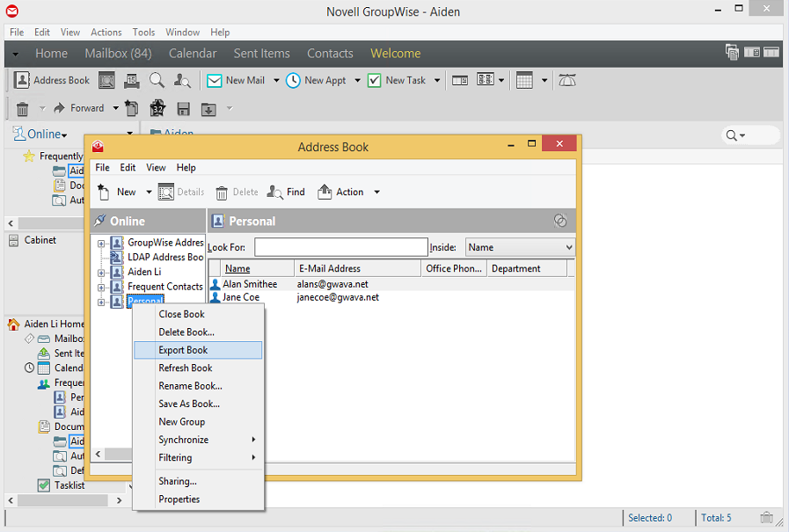Expand the Frequent Contacts address book

click(x=101, y=287)
